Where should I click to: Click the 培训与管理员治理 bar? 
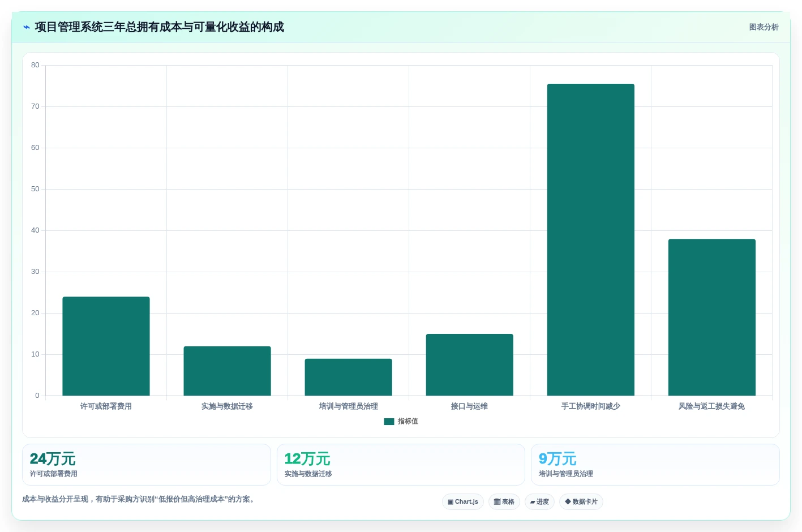click(x=348, y=377)
